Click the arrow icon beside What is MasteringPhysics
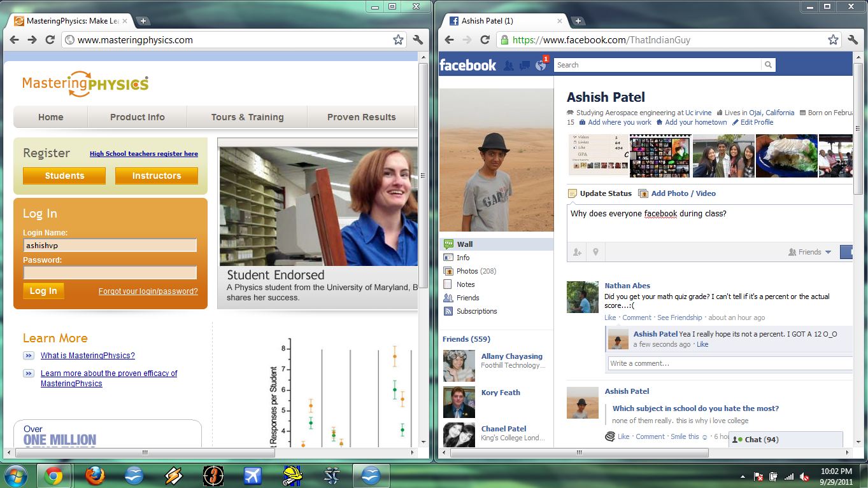This screenshot has width=868, height=488. pyautogui.click(x=29, y=356)
